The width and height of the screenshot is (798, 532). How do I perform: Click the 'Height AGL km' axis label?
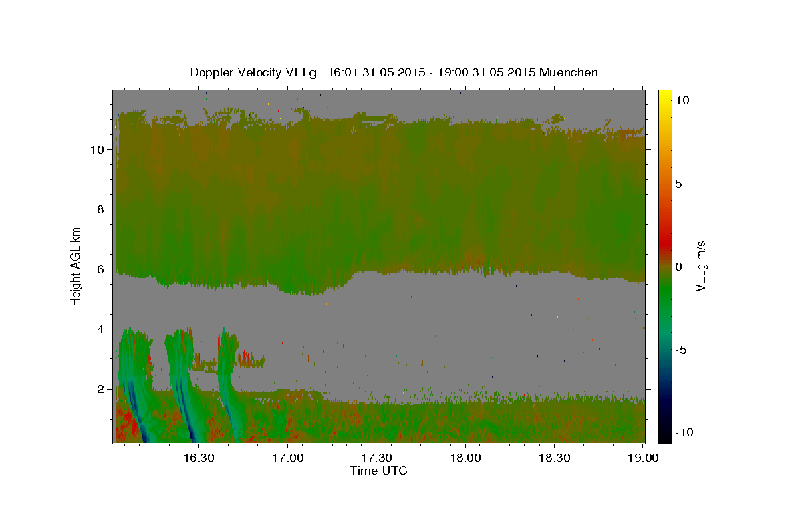coord(76,266)
